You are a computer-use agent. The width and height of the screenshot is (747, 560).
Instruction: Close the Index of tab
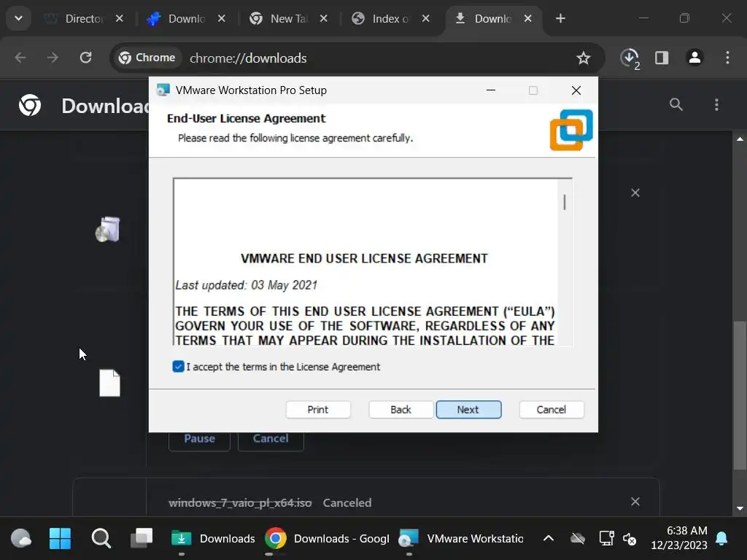426,18
